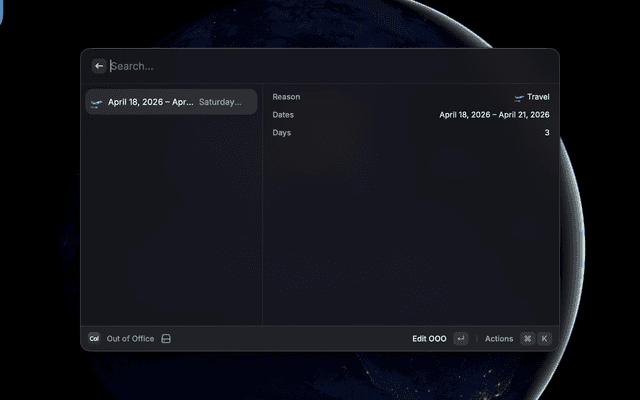Image resolution: width=640 pixels, height=400 pixels.
Task: Open the Actions menu
Action: [499, 339]
